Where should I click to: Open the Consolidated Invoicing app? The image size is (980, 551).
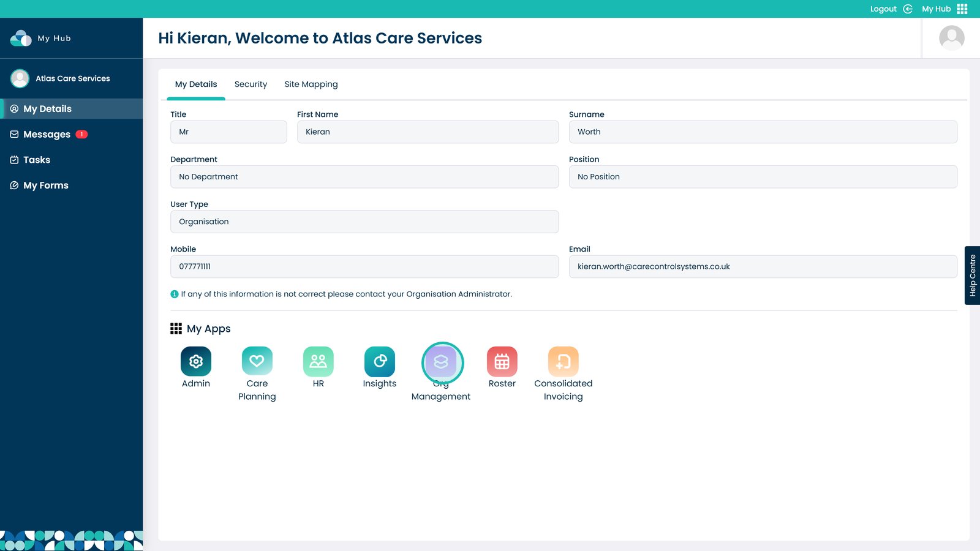(x=563, y=362)
